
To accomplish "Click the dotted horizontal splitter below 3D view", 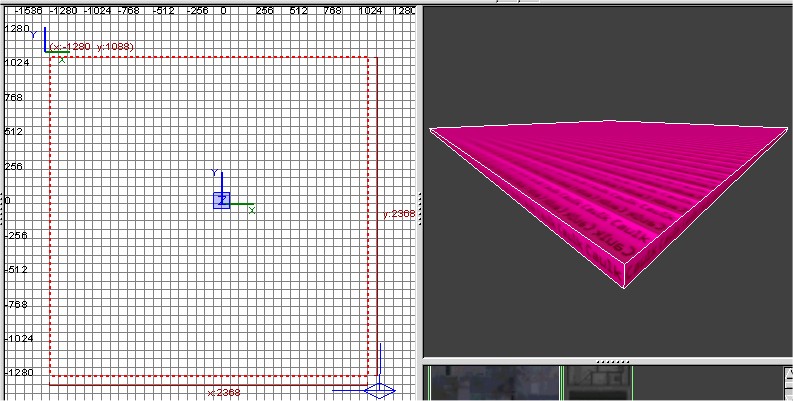I will click(606, 360).
